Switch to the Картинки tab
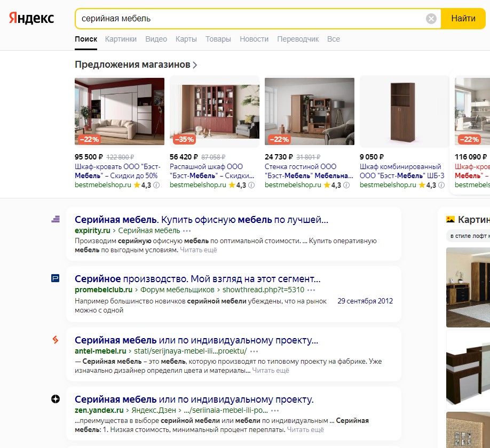 click(x=121, y=39)
